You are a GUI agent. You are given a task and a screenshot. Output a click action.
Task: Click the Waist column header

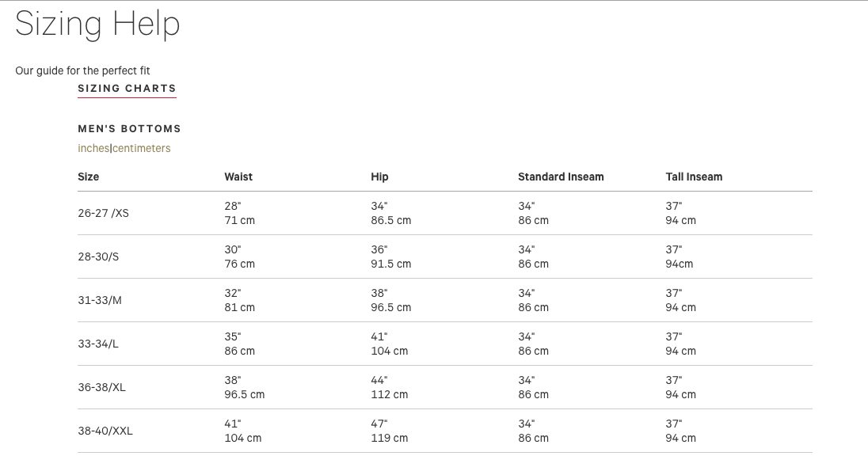tap(238, 177)
